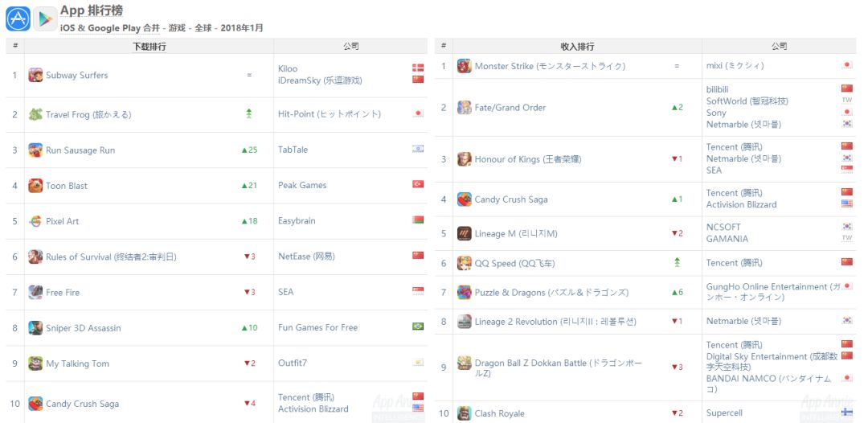Viewport: 868px width, 423px height.
Task: Click the Travel Frog game icon
Action: (35, 114)
